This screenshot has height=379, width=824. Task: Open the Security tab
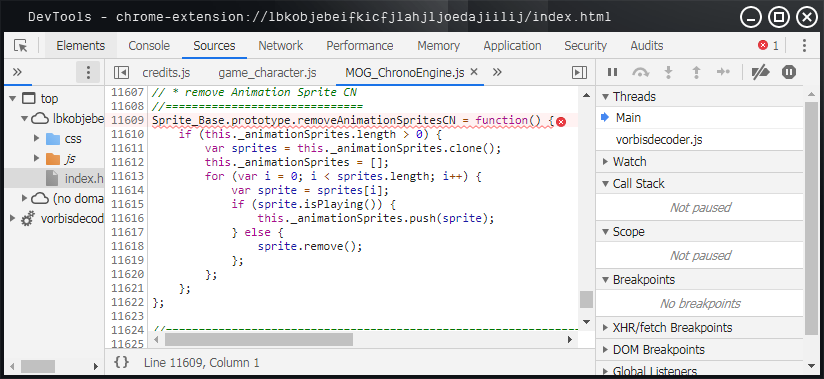(585, 46)
